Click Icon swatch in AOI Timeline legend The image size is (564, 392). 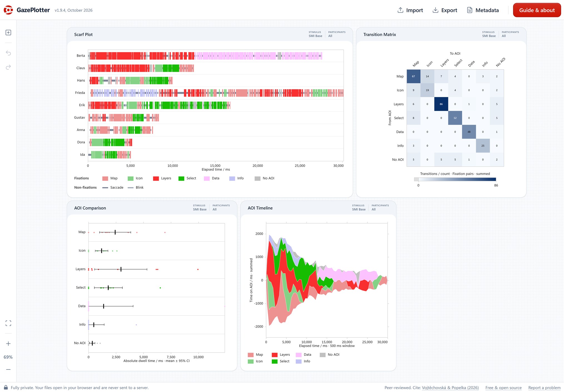click(251, 361)
